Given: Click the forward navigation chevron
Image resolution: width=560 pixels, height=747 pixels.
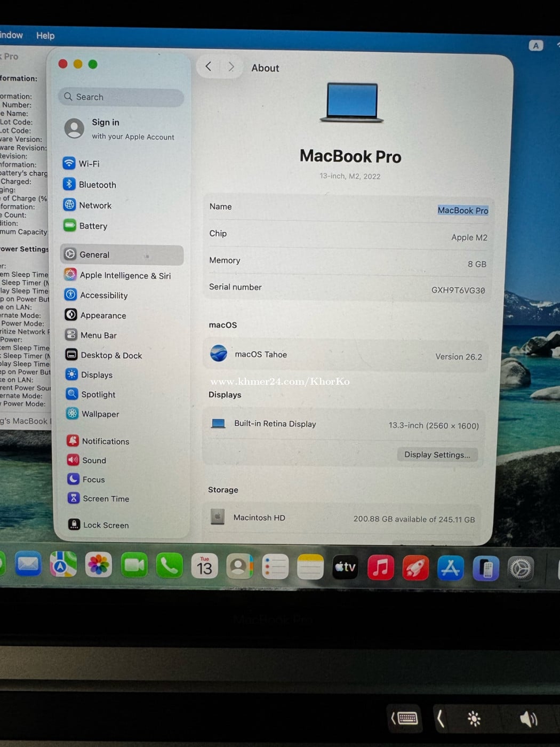Looking at the screenshot, I should [x=231, y=67].
